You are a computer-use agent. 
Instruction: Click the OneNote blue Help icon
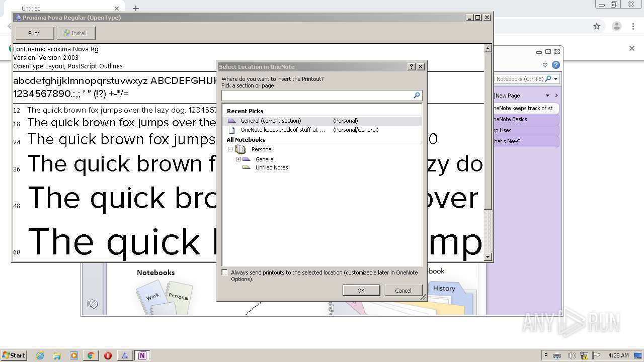pos(556,65)
